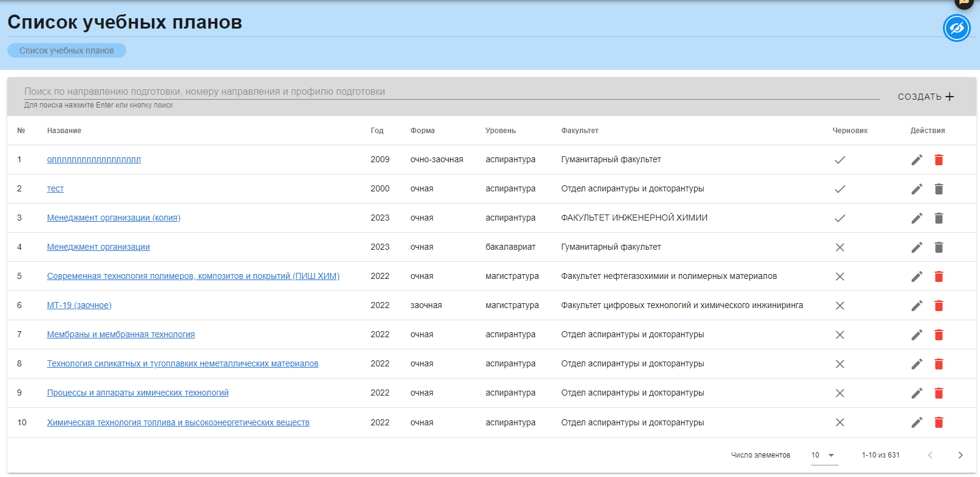Click the 'Название' column header
Viewport: 980px width, 477px height.
(x=64, y=131)
